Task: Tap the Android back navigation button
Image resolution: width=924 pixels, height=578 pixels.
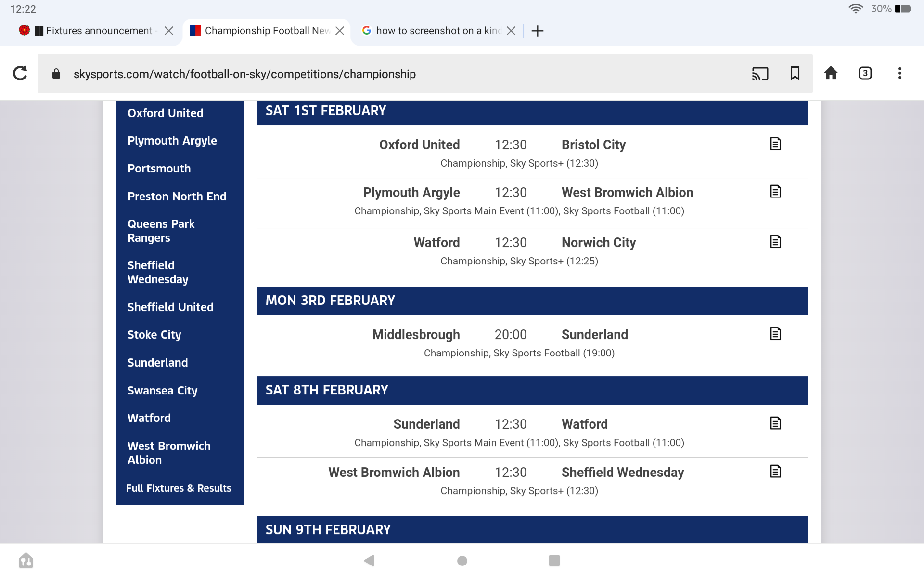Action: coord(369,560)
